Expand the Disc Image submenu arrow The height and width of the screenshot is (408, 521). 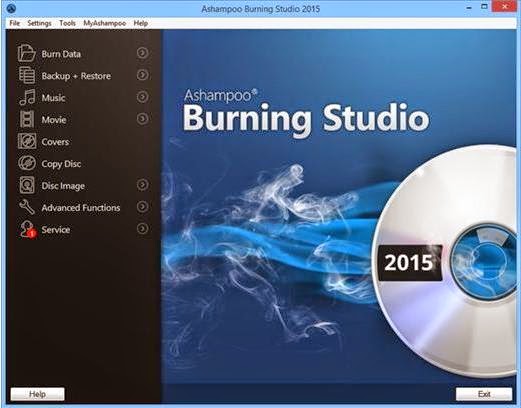click(x=142, y=185)
